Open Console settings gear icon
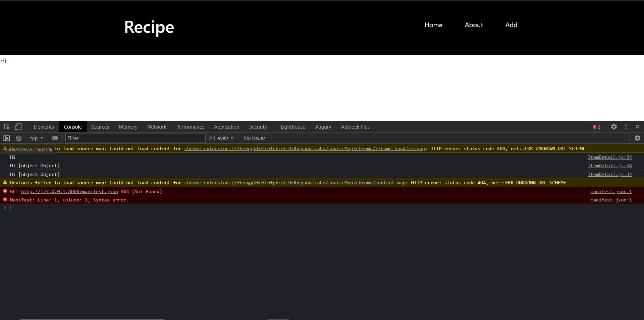This screenshot has width=644, height=320. point(637,138)
